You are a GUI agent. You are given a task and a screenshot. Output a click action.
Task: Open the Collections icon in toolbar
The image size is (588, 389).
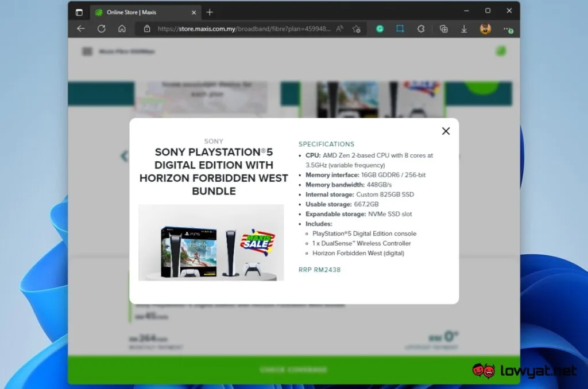click(x=444, y=29)
